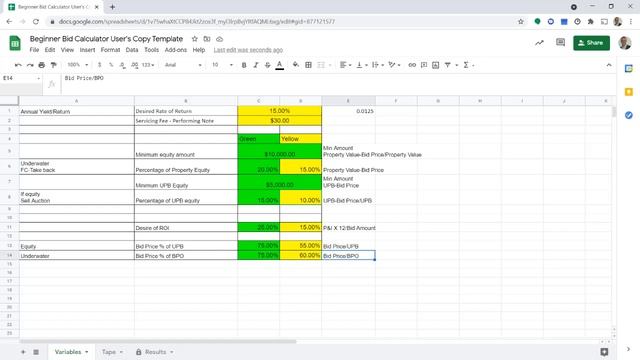
Task: Open the File menu
Action: [34, 50]
